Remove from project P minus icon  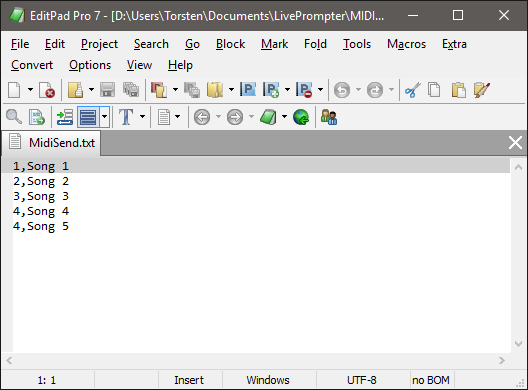click(x=304, y=90)
